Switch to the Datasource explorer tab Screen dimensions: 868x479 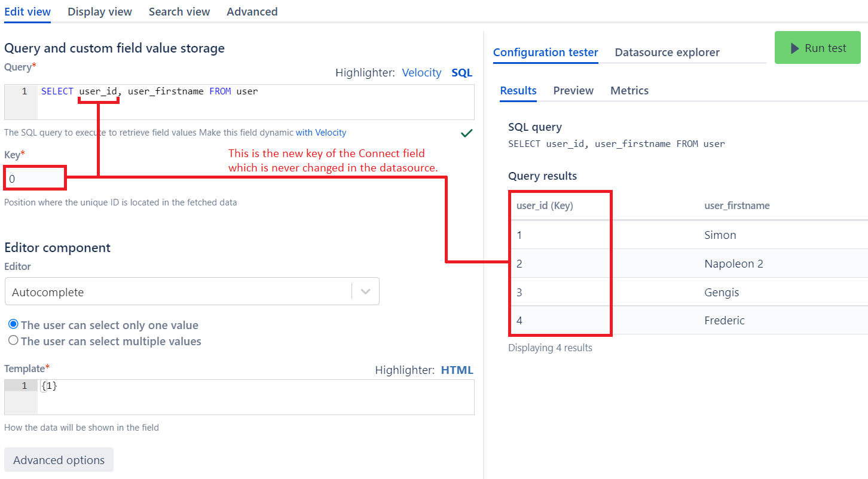coord(667,53)
